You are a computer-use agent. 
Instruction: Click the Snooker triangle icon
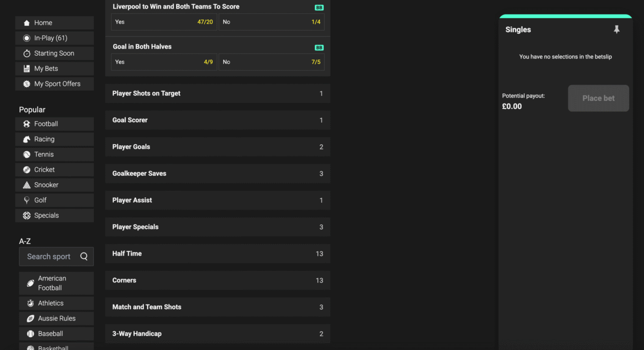[27, 185]
